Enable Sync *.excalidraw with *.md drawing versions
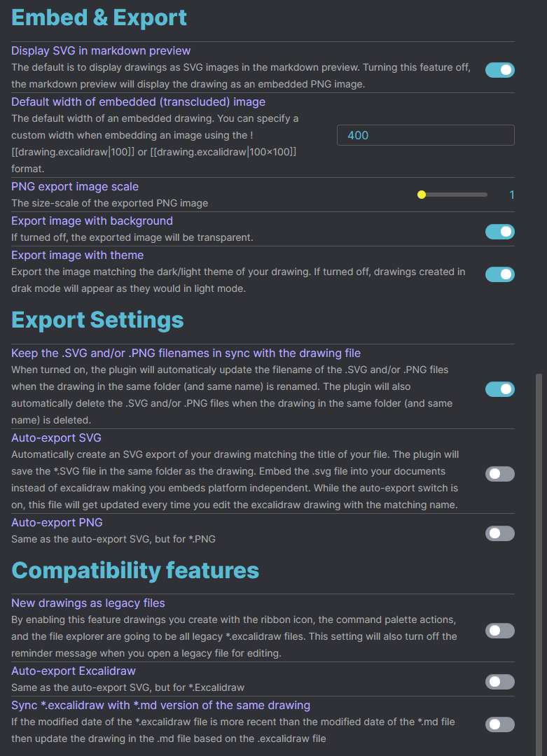The image size is (547, 756). [499, 724]
